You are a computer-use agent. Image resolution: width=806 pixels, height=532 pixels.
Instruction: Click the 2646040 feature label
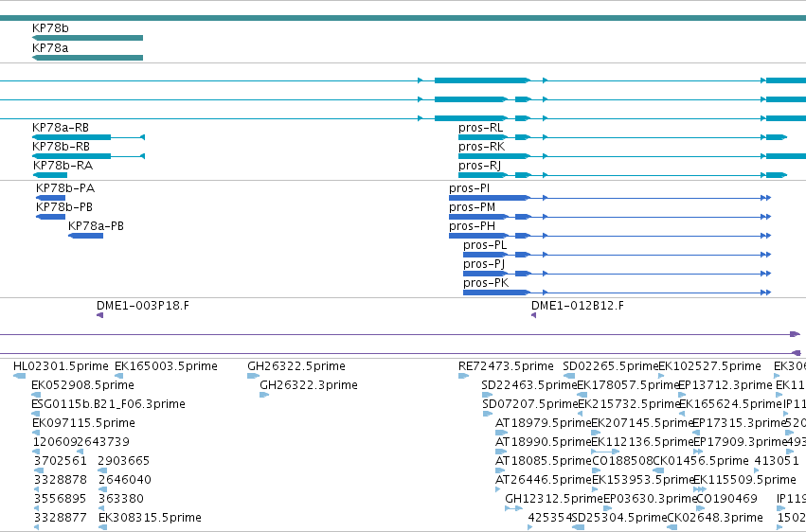click(x=125, y=480)
